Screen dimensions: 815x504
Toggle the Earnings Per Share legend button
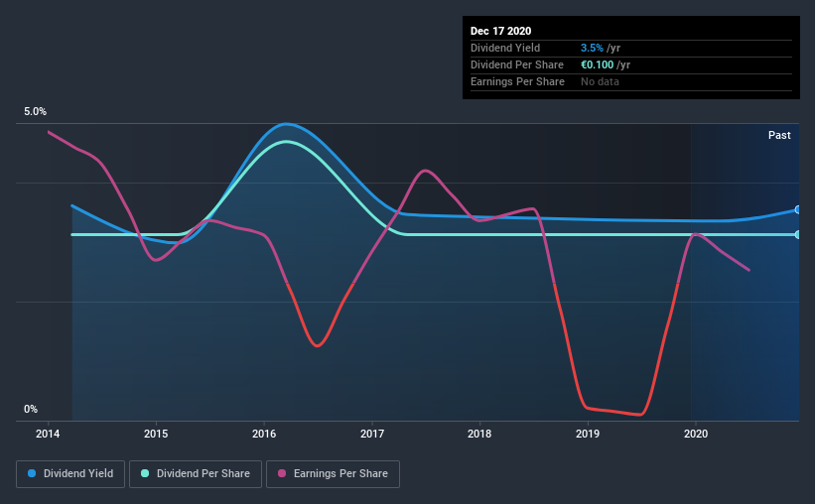click(x=333, y=474)
